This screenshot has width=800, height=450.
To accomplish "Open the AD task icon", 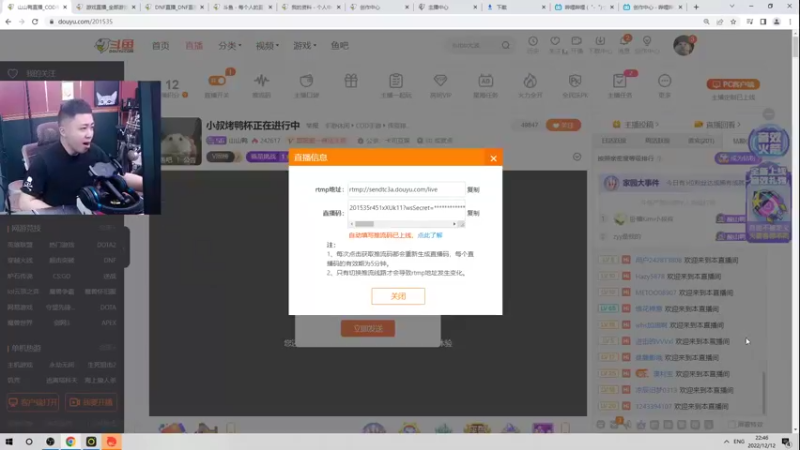I will click(485, 81).
